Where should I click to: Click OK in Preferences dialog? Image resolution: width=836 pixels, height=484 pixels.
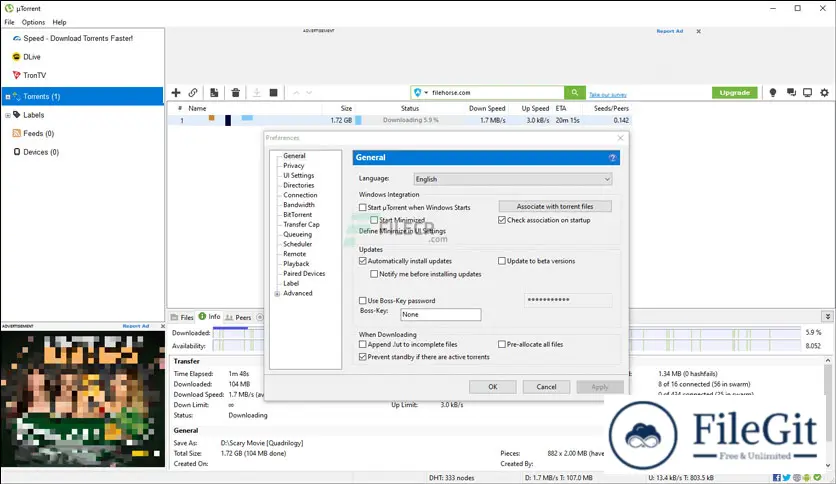(x=493, y=387)
